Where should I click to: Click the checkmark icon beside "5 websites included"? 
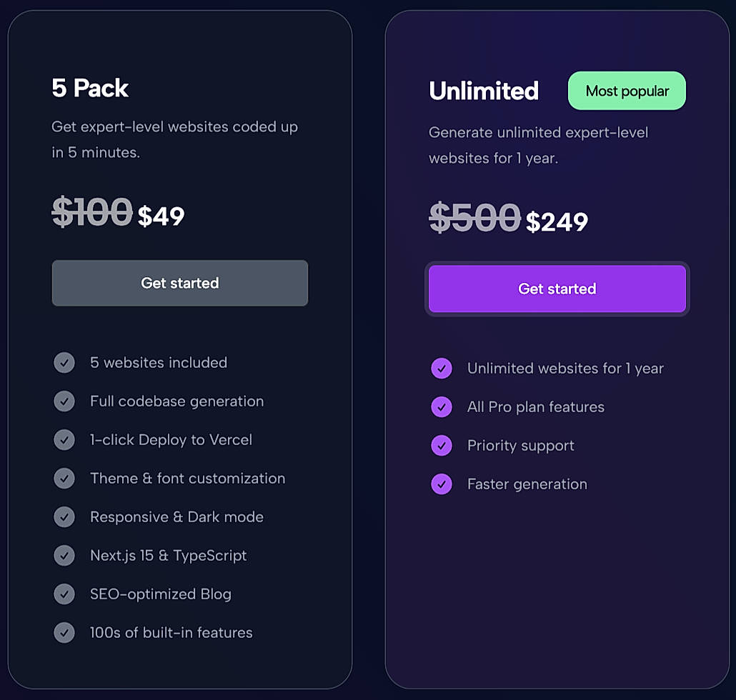pyautogui.click(x=64, y=363)
